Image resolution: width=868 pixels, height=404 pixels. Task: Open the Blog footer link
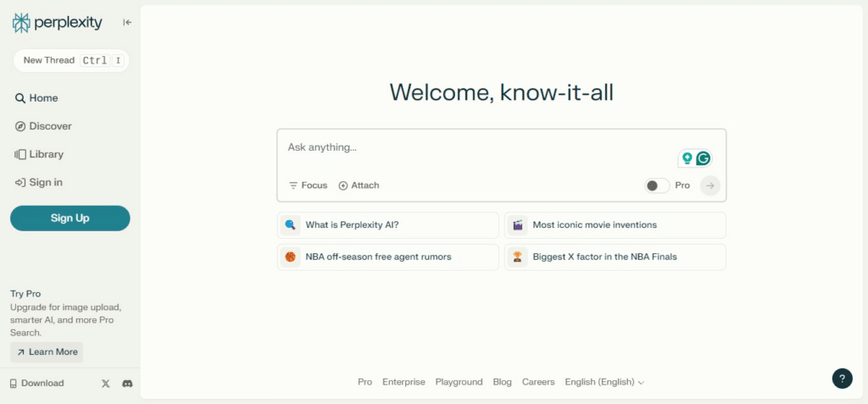pyautogui.click(x=502, y=383)
